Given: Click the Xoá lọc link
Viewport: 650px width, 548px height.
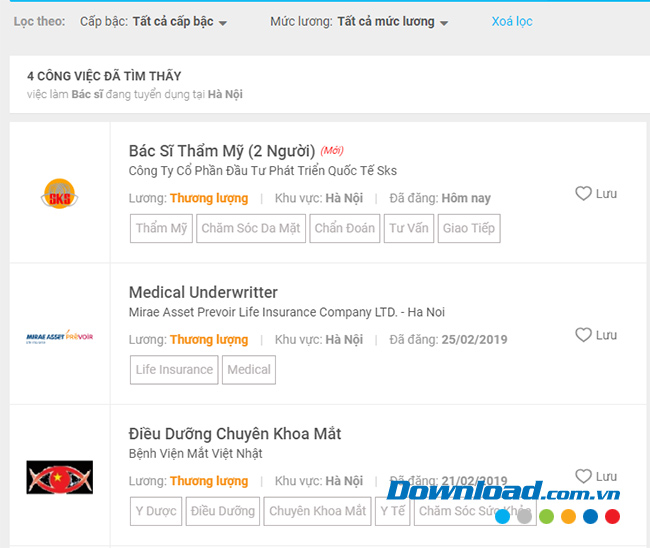Looking at the screenshot, I should pos(512,22).
